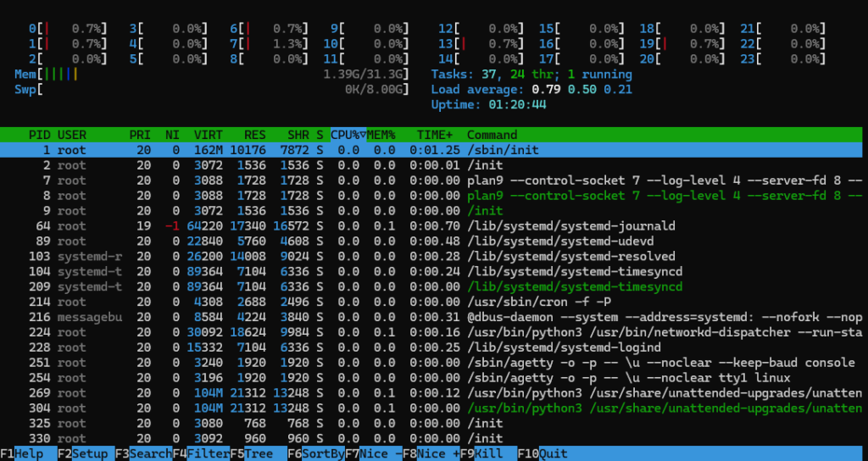This screenshot has width=868, height=461.
Task: Click F8 Nice + to raise niceness
Action: point(431,454)
